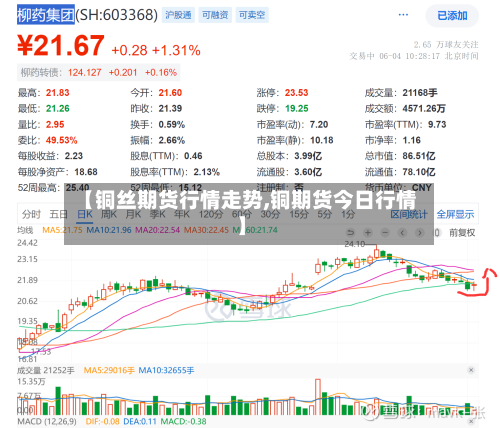
Task: Click the 最低 value 21.26
Action: [58, 108]
